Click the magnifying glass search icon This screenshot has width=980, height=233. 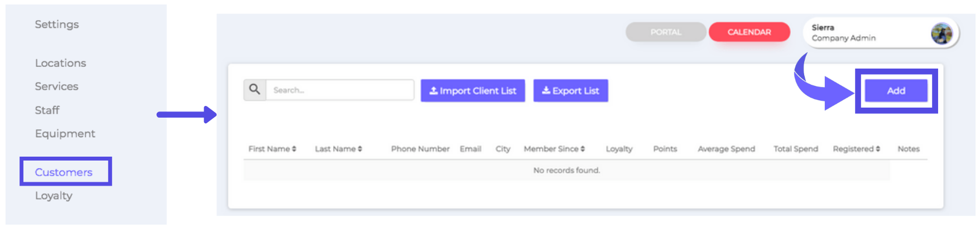[254, 90]
